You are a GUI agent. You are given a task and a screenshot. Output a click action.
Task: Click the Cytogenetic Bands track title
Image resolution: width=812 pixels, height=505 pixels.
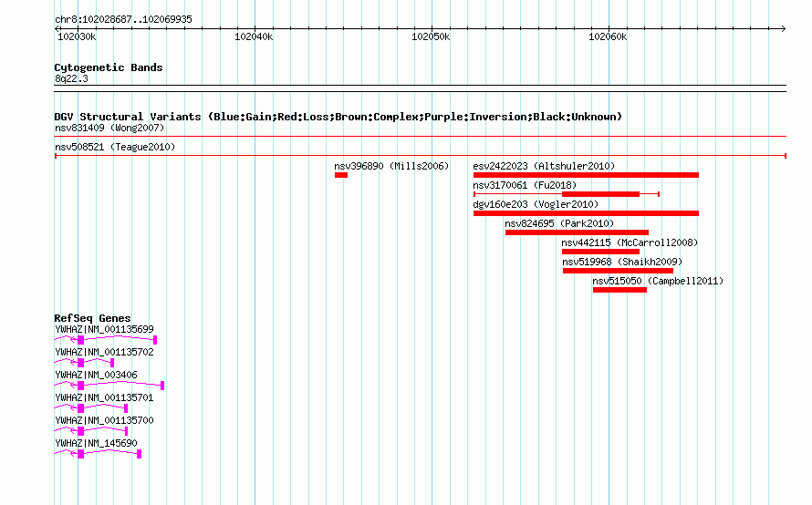[109, 67]
